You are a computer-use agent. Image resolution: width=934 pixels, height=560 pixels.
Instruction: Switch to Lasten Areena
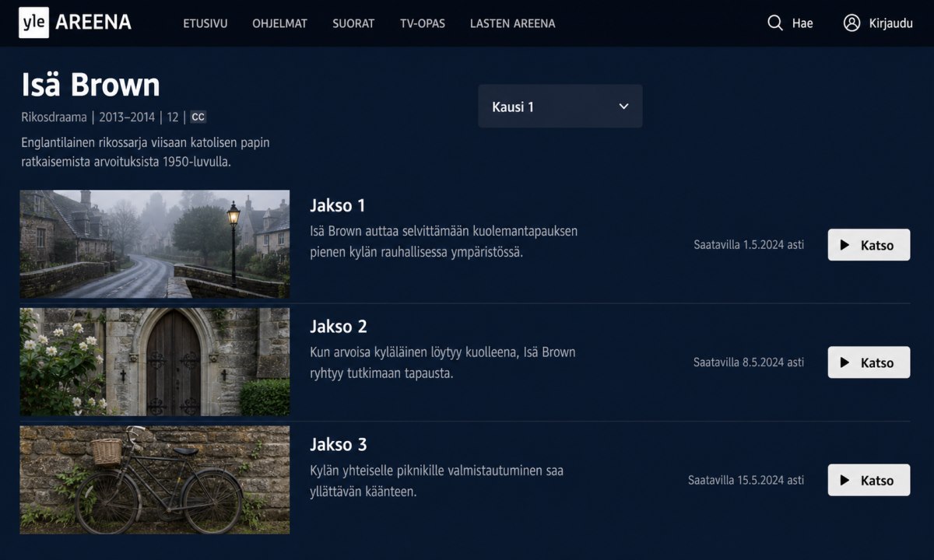pyautogui.click(x=513, y=23)
